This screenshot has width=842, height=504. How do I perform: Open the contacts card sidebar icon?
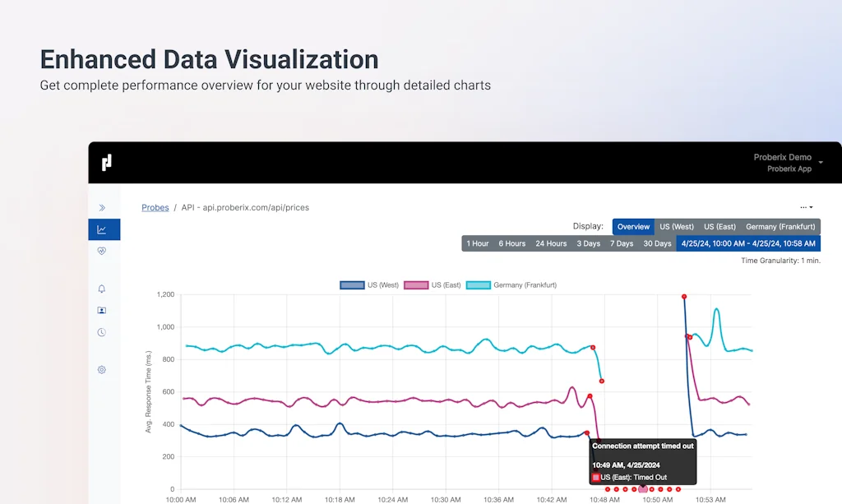coord(102,311)
